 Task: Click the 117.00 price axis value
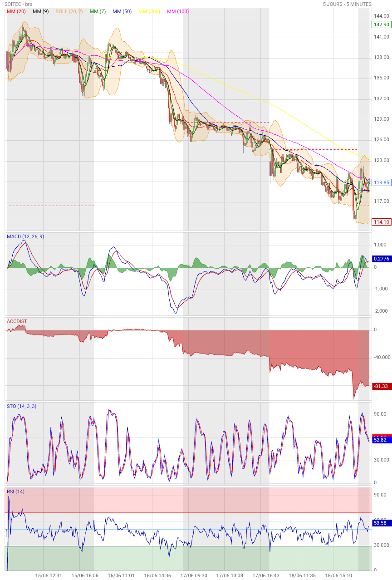point(381,201)
